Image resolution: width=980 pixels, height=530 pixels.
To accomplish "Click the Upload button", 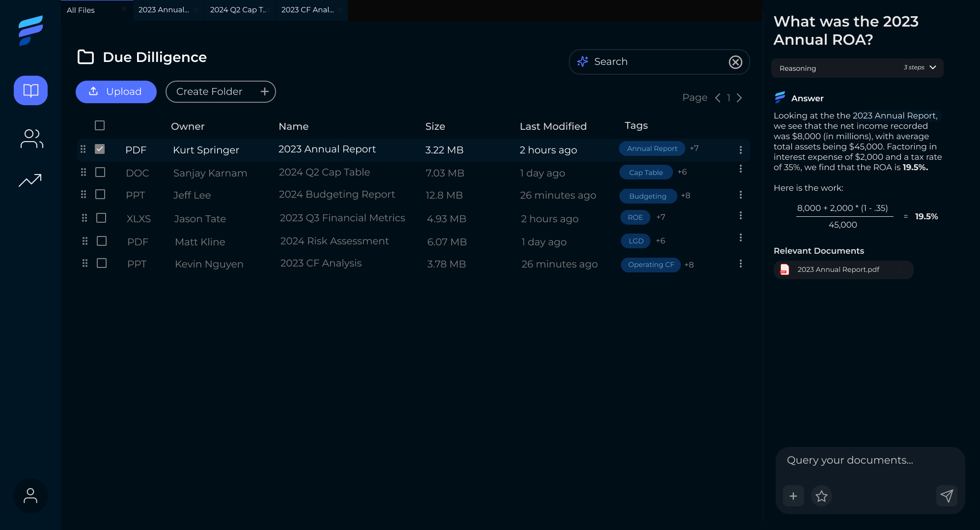I will 116,92.
